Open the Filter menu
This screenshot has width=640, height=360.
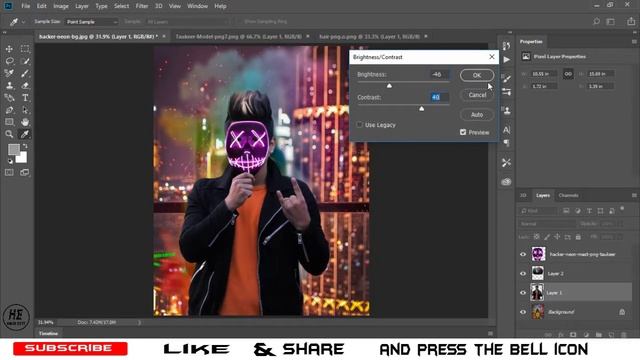click(x=142, y=6)
